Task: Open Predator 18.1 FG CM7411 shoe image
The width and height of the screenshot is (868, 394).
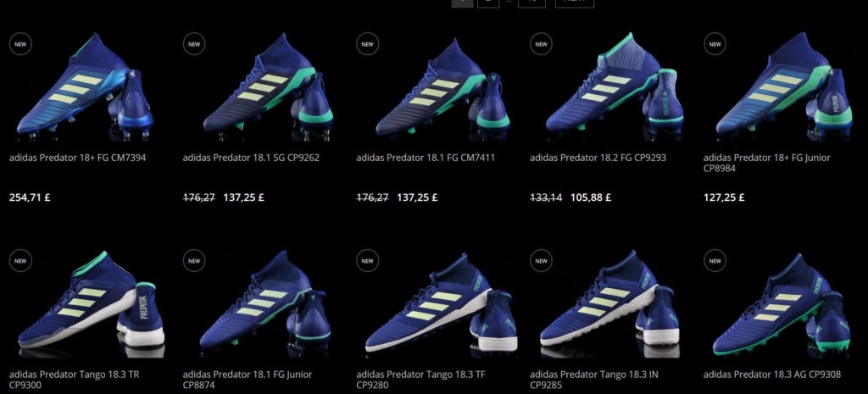Action: pos(442,87)
